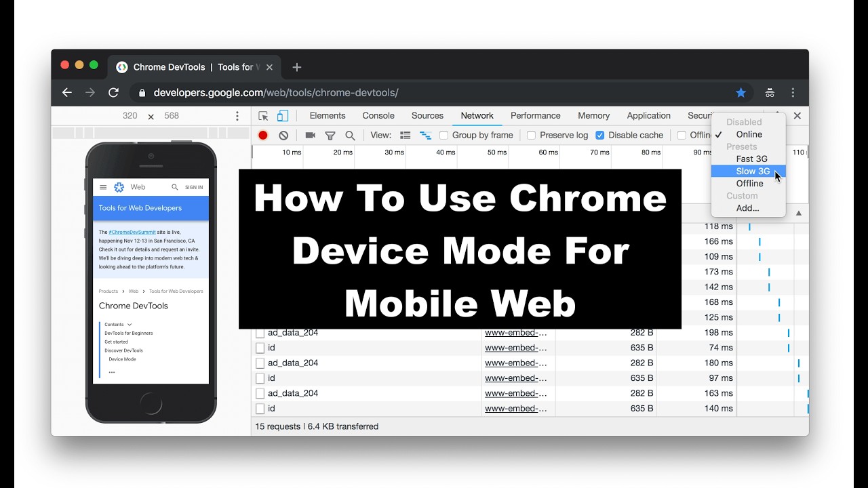Check box for id 74 ms row
Image resolution: width=868 pixels, height=488 pixels.
[x=260, y=348]
